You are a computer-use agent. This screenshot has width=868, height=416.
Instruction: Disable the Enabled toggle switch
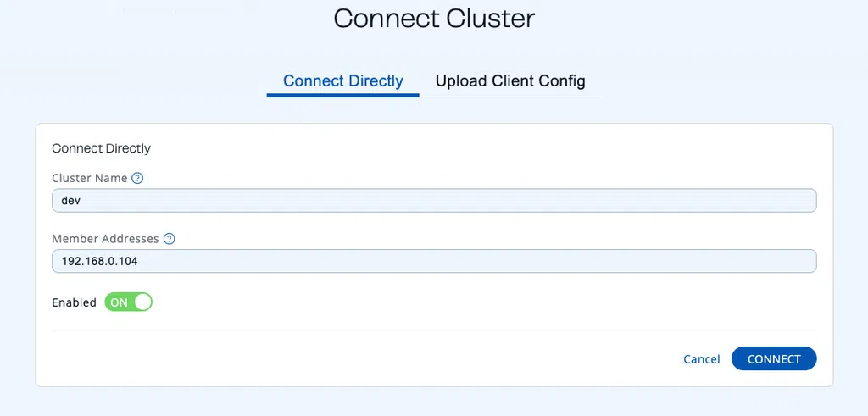(x=129, y=302)
